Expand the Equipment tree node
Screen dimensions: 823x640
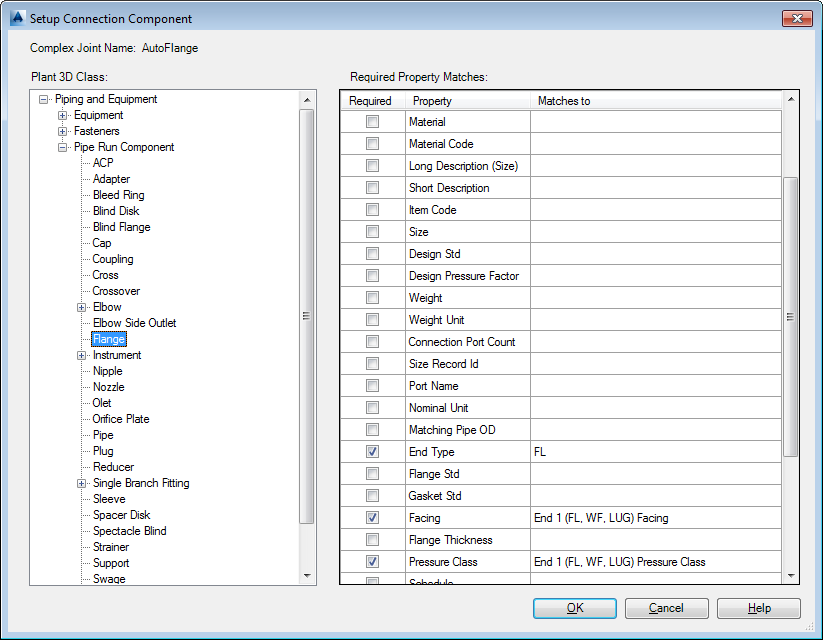[63, 115]
